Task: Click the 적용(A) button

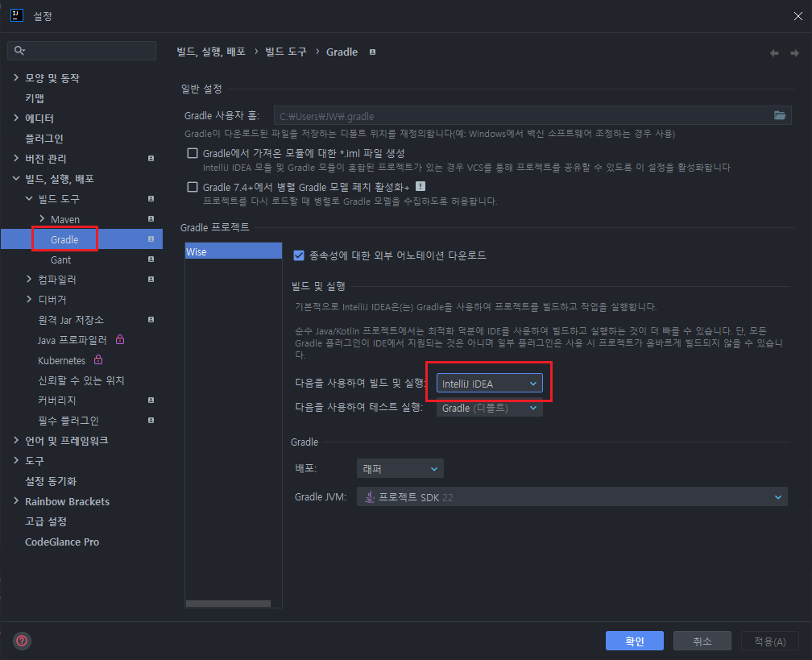Action: pos(769,641)
